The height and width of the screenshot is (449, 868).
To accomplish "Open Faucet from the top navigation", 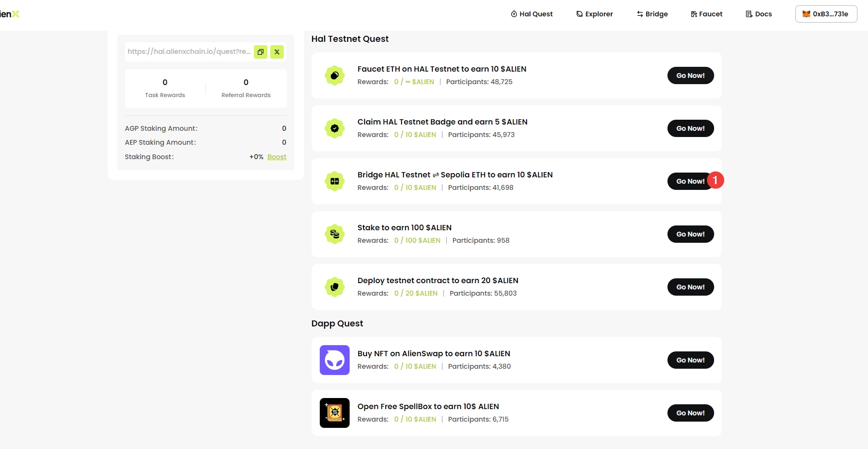I will [x=706, y=14].
